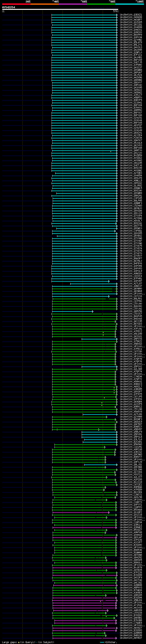Viewport: 146px width, 644px height.
Task: Open hit UniRef100_Q0P0M7
Action: coord(131,281)
